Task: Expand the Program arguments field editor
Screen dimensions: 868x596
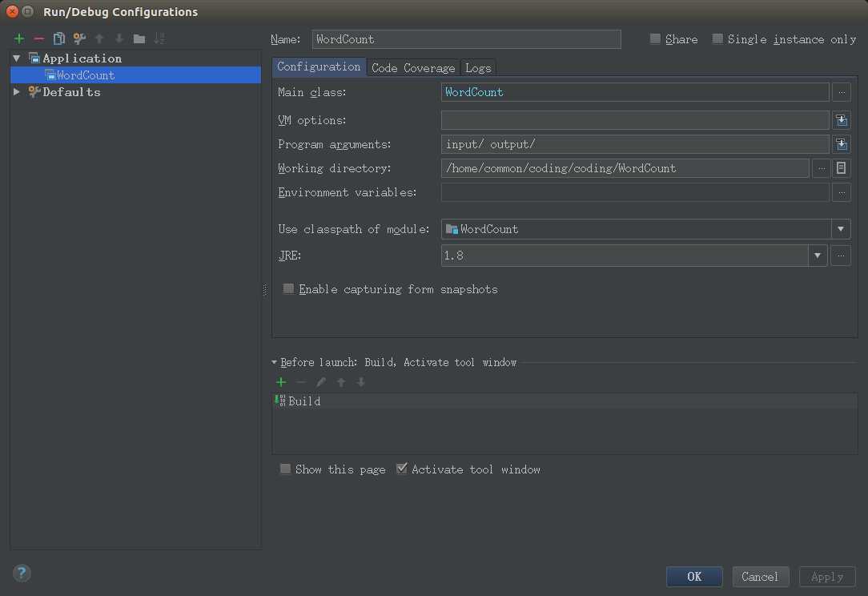Action: [842, 144]
